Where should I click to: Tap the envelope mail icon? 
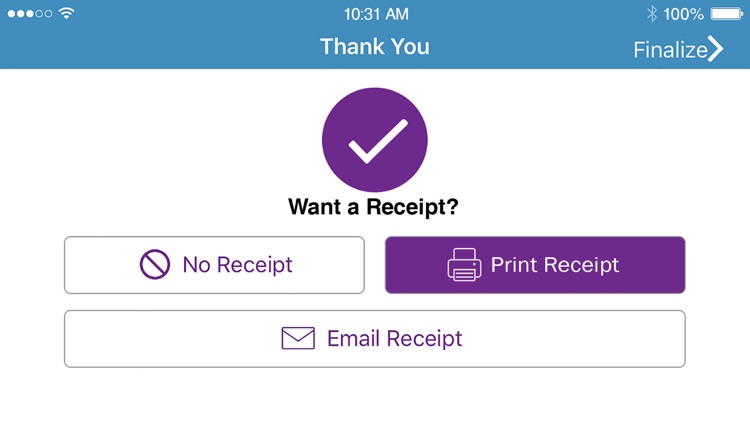pyautogui.click(x=298, y=339)
